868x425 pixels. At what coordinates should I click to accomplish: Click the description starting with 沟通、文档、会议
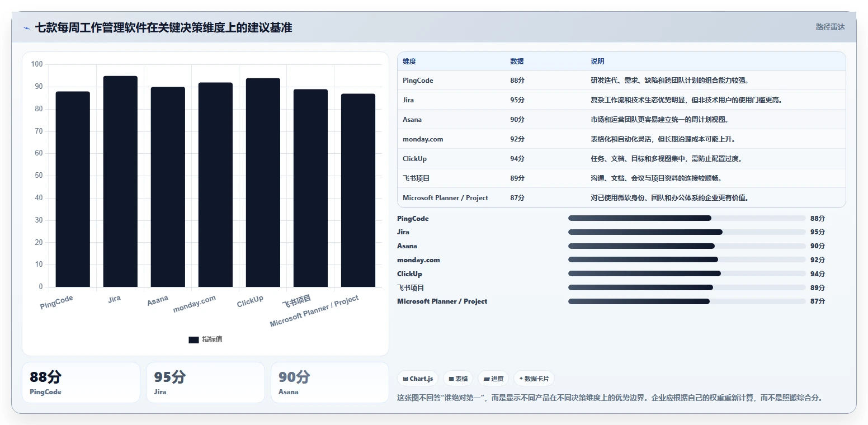pyautogui.click(x=656, y=178)
